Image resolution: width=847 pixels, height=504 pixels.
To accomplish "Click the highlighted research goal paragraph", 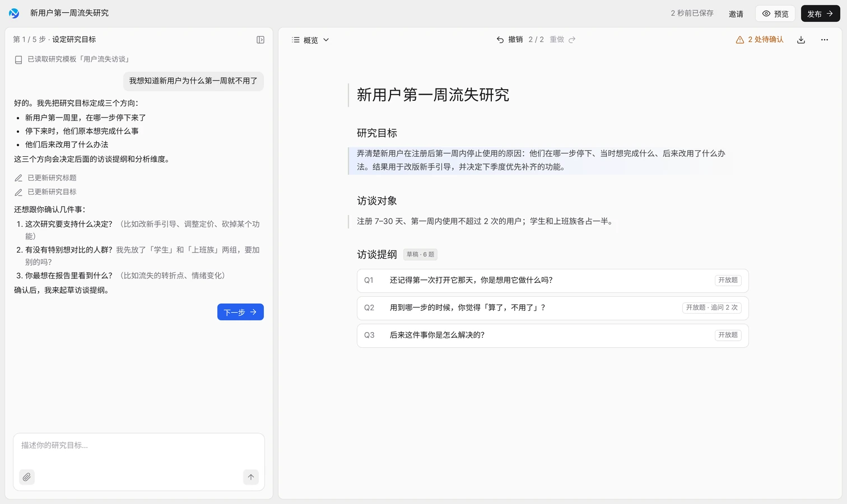I will [541, 160].
